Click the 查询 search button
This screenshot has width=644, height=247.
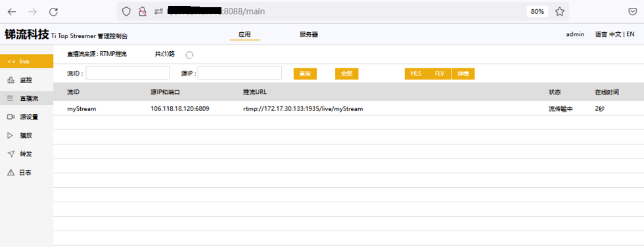click(305, 74)
